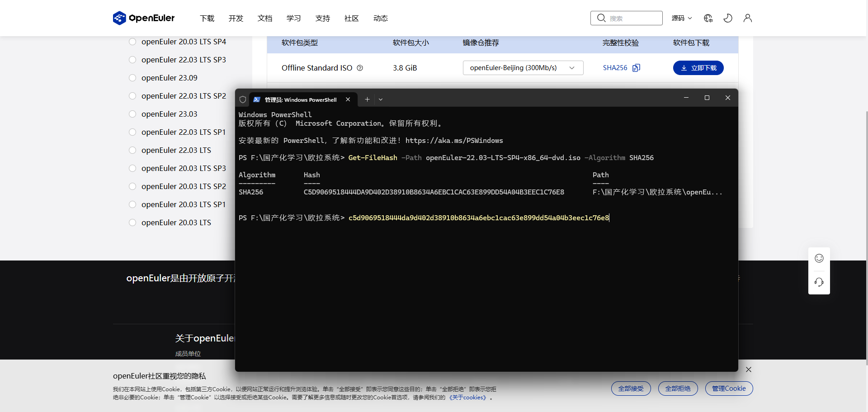Click the smiley feedback icon

[819, 258]
